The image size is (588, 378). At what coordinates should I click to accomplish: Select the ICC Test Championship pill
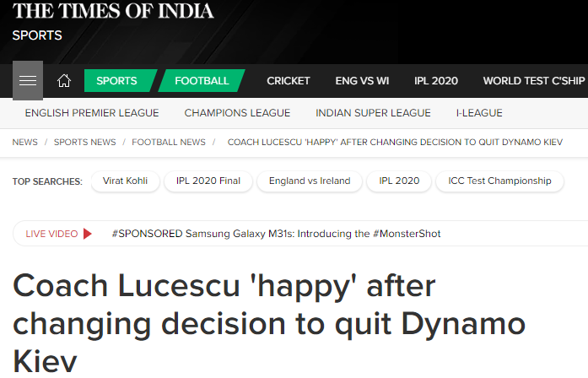(x=499, y=181)
